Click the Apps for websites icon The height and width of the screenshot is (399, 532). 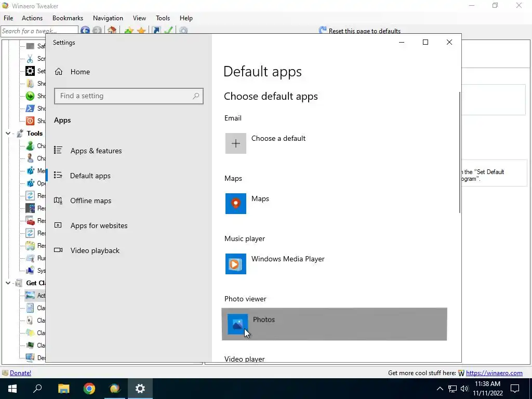pos(58,225)
